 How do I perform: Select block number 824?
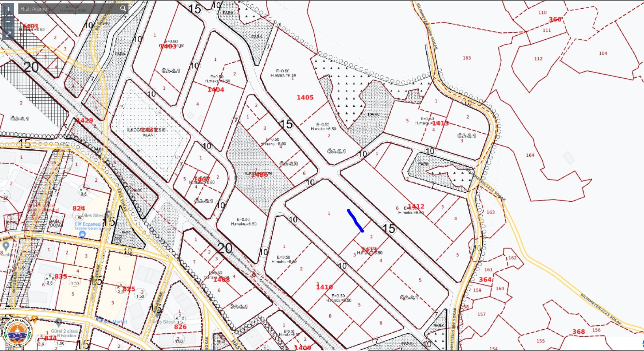[78, 208]
